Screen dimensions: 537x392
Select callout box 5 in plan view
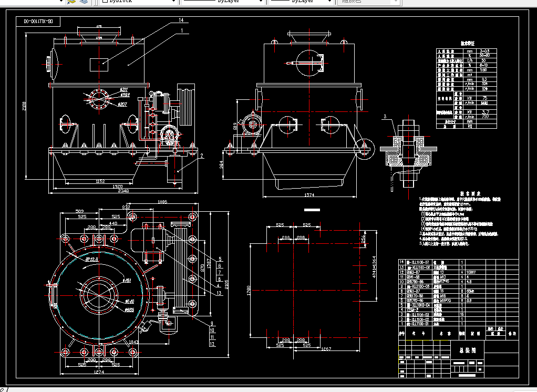(220, 259)
